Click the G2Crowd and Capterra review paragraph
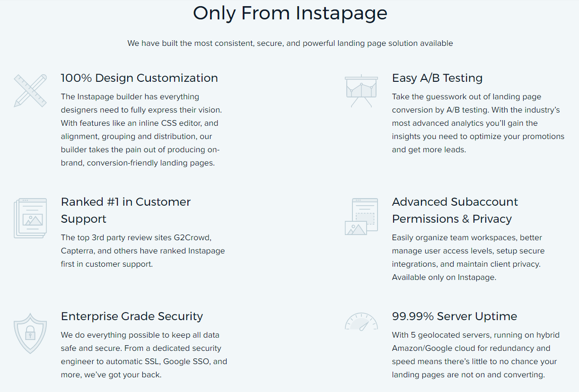The image size is (579, 392). (x=143, y=251)
